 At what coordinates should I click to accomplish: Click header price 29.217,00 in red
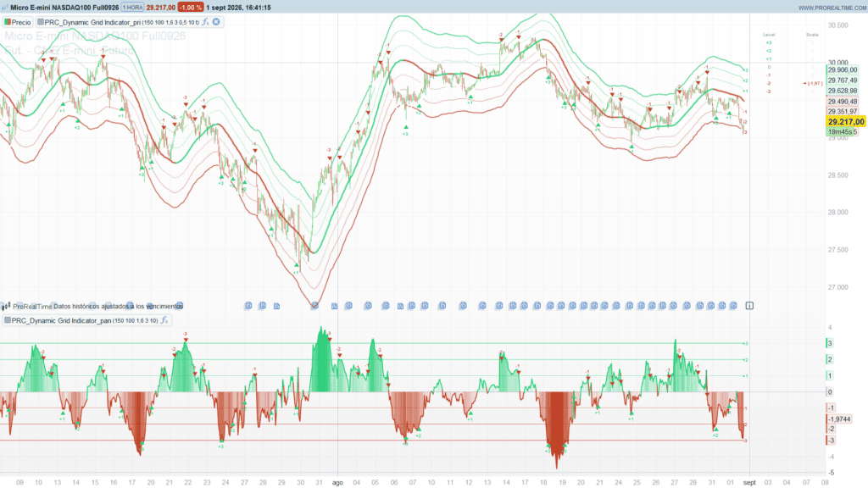(160, 7)
